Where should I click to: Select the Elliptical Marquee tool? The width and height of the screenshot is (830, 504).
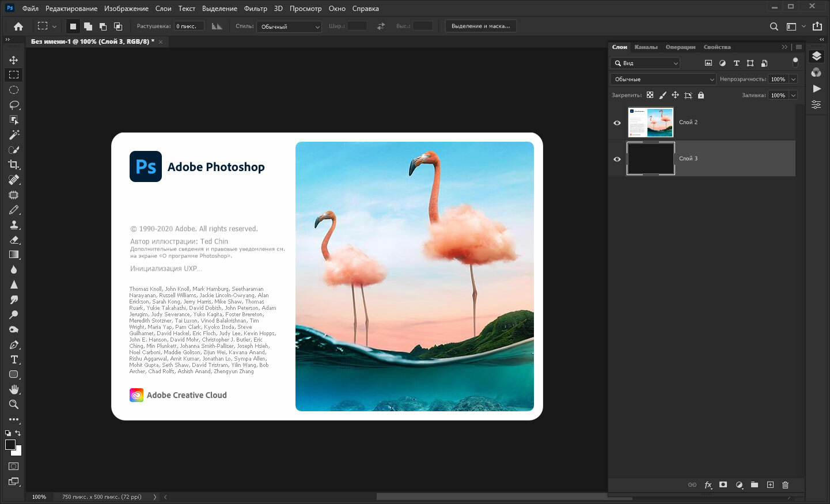tap(14, 90)
